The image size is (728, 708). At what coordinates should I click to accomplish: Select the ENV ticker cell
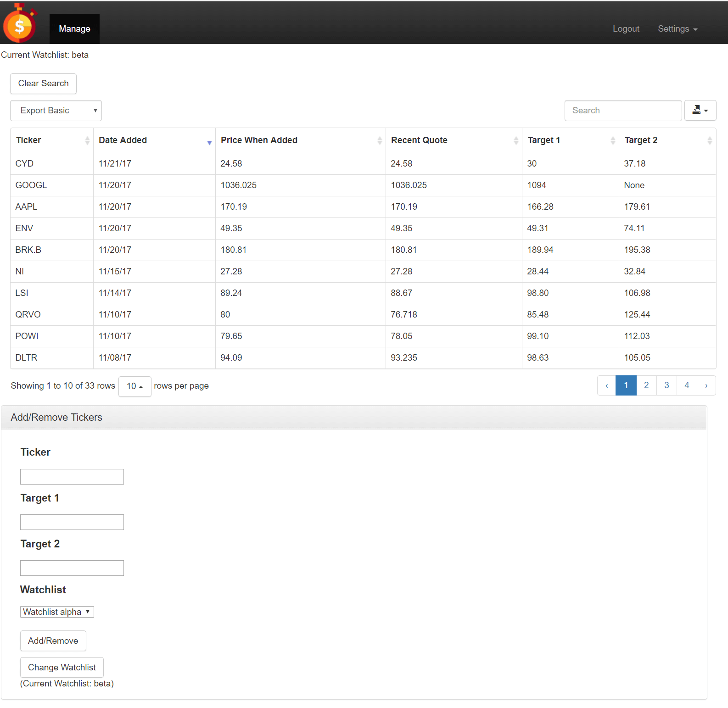[52, 229]
